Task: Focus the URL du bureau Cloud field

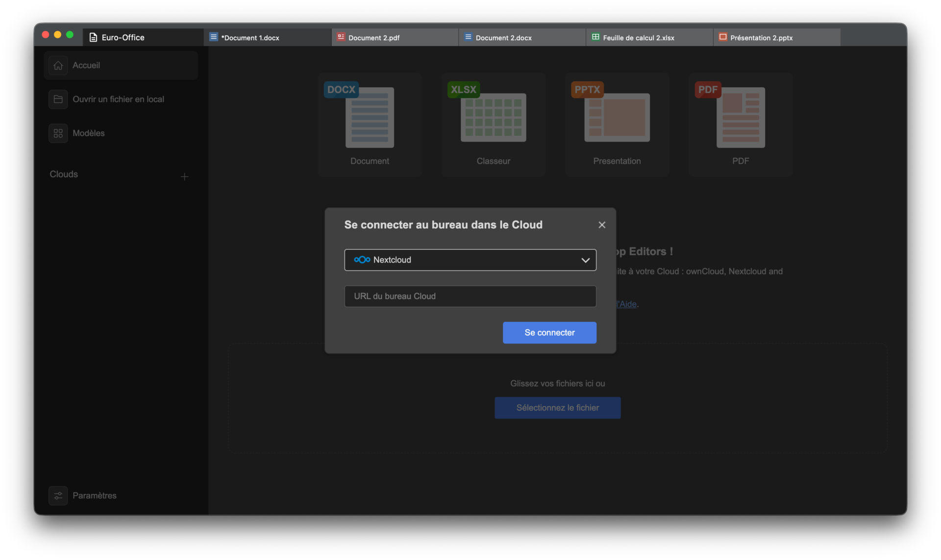Action: (470, 296)
